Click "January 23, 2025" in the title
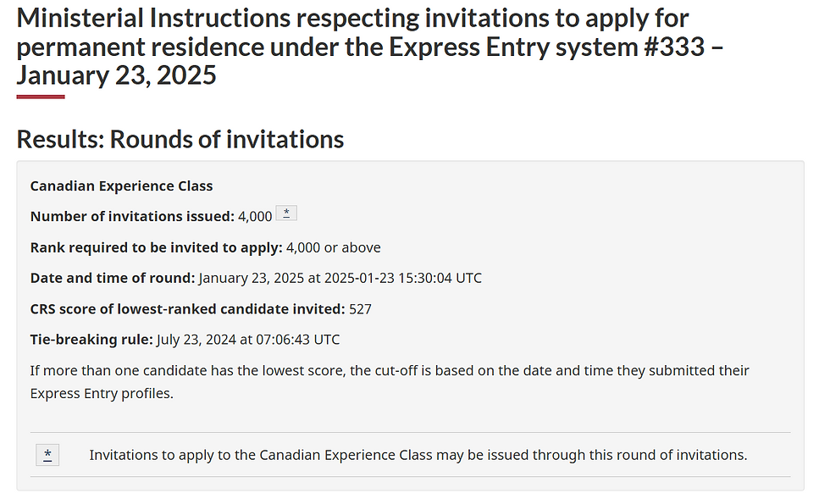Image resolution: width=830 pixels, height=504 pixels. click(x=116, y=75)
